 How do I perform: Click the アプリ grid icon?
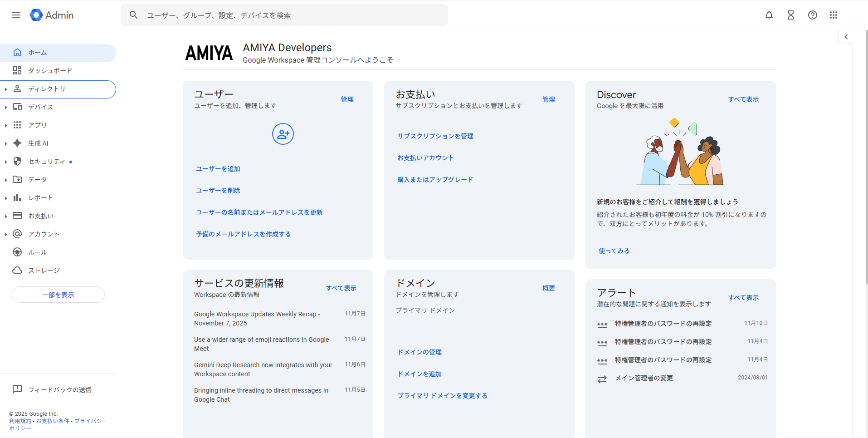coord(17,125)
